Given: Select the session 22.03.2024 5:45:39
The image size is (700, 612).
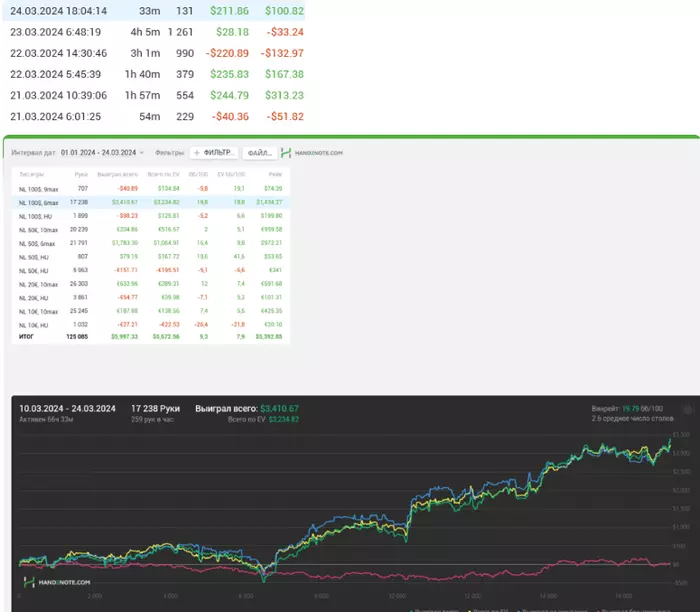Looking at the screenshot, I should [154, 74].
